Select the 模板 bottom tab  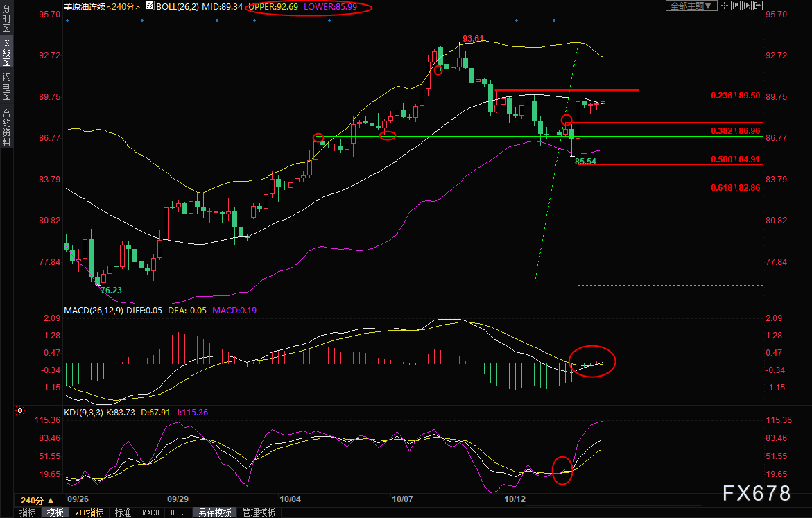[55, 512]
